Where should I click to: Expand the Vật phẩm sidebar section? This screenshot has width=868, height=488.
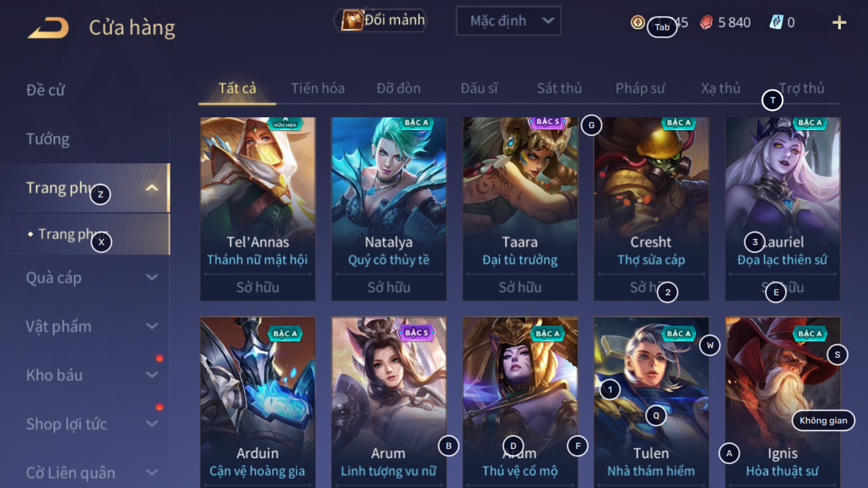click(x=151, y=326)
